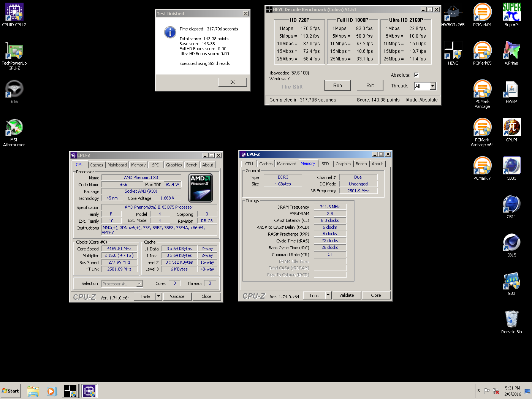Open Windows Explorer from the taskbar
The height and width of the screenshot is (399, 532).
pos(33,391)
